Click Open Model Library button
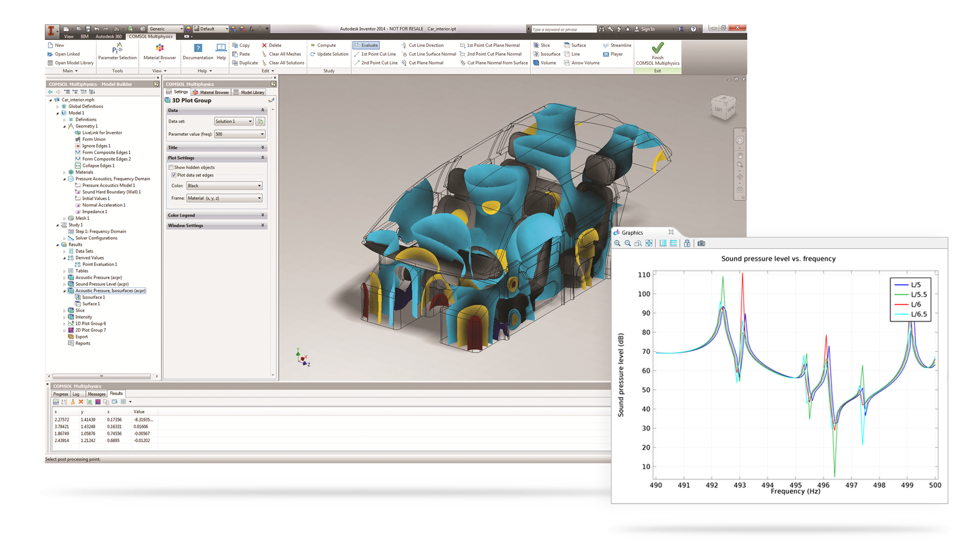The height and width of the screenshot is (551, 980). (x=70, y=63)
